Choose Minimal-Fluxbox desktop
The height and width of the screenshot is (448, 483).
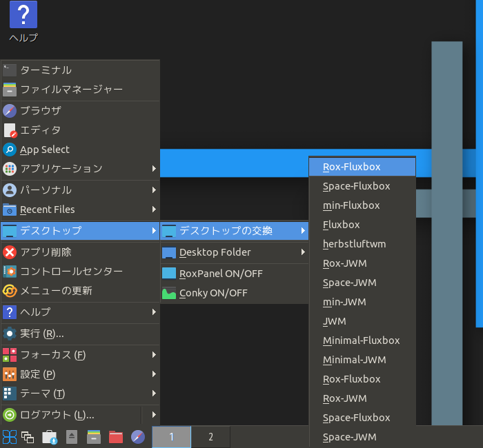[x=362, y=340]
